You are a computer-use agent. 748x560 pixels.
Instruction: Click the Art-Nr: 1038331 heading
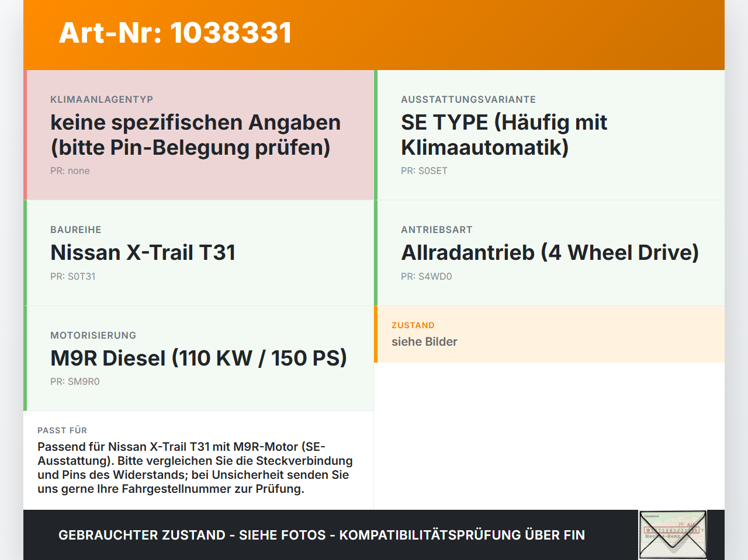pyautogui.click(x=175, y=33)
